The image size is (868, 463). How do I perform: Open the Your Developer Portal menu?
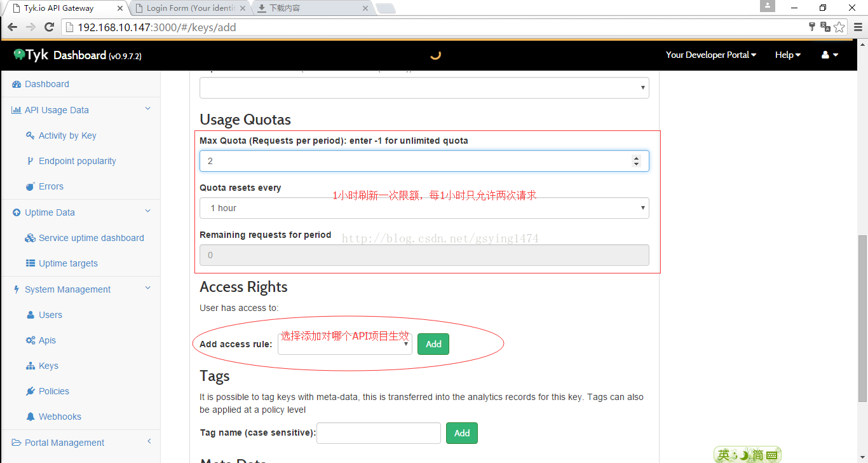click(711, 55)
